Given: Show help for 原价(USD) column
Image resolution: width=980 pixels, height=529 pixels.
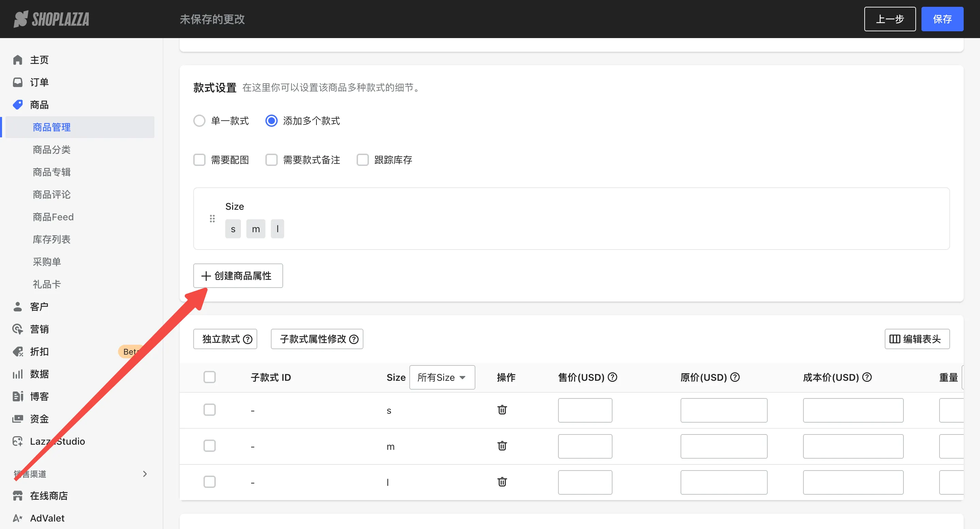Looking at the screenshot, I should [735, 377].
